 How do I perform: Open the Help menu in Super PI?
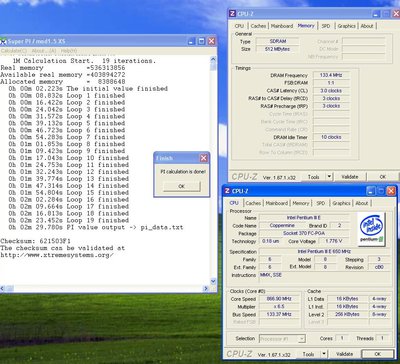69,51
